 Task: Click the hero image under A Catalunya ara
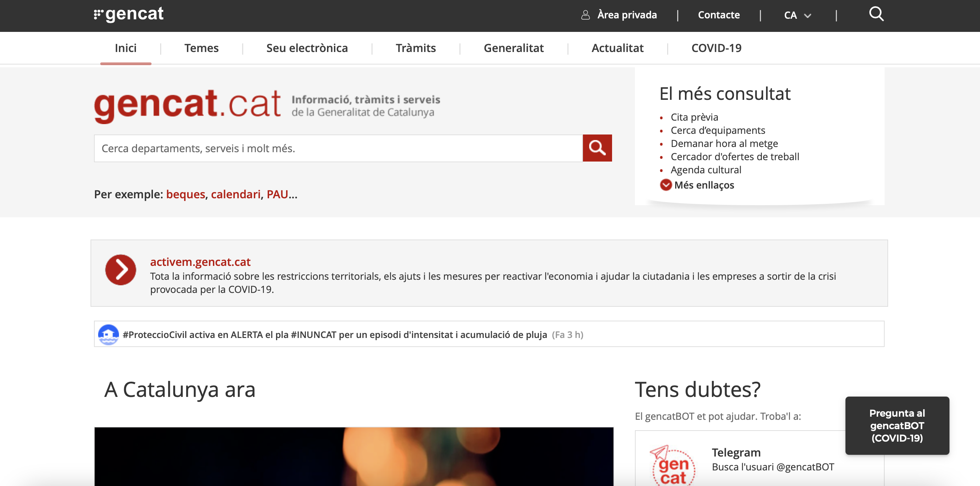click(353, 460)
